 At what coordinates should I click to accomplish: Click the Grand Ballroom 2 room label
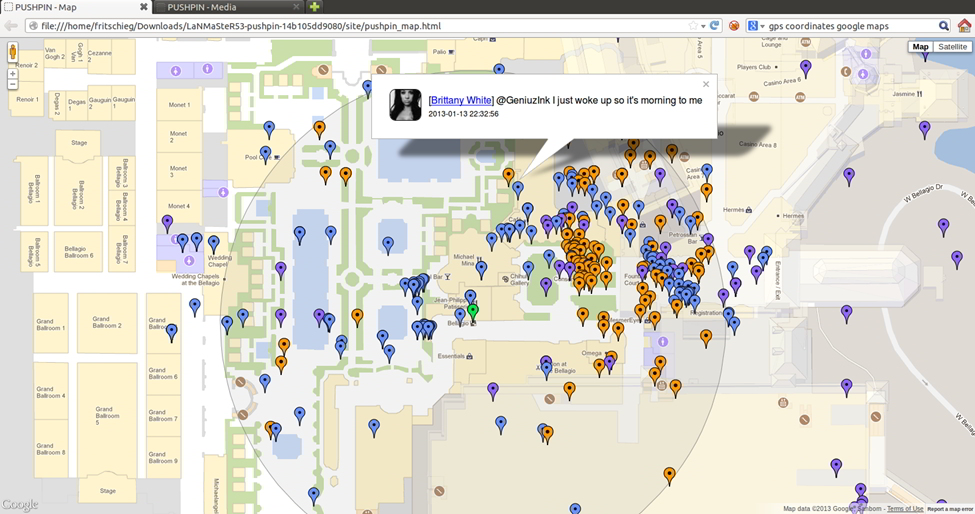coord(107,322)
